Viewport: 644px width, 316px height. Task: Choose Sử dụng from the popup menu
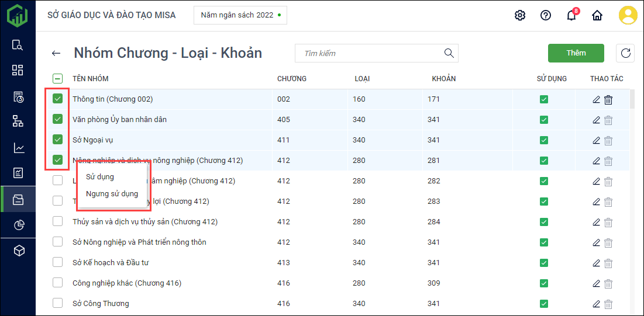click(100, 177)
